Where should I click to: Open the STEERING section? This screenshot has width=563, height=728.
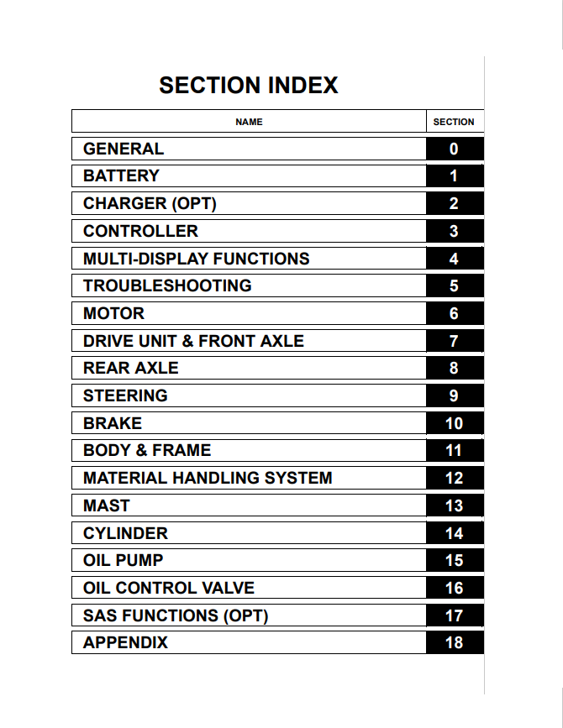click(x=125, y=396)
